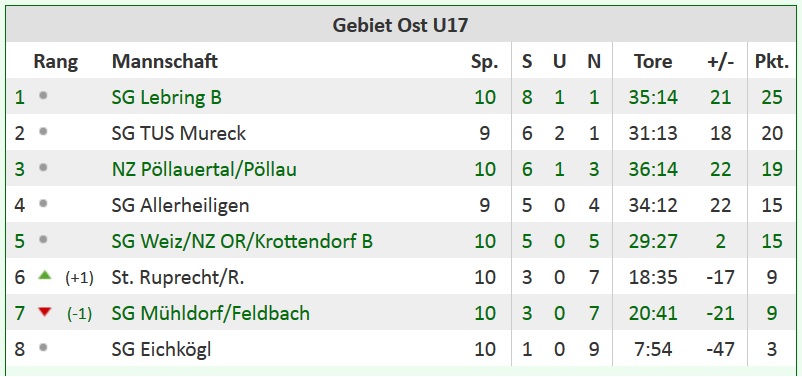Open SG Weiz/NZ OR/Krottendorf B team page
802x377 pixels.
point(242,241)
